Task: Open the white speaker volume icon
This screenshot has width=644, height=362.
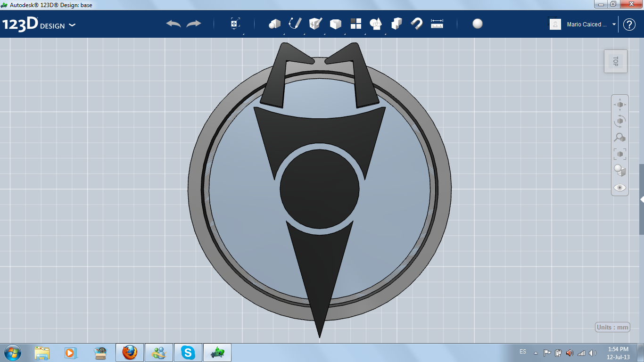Action: coord(593,353)
